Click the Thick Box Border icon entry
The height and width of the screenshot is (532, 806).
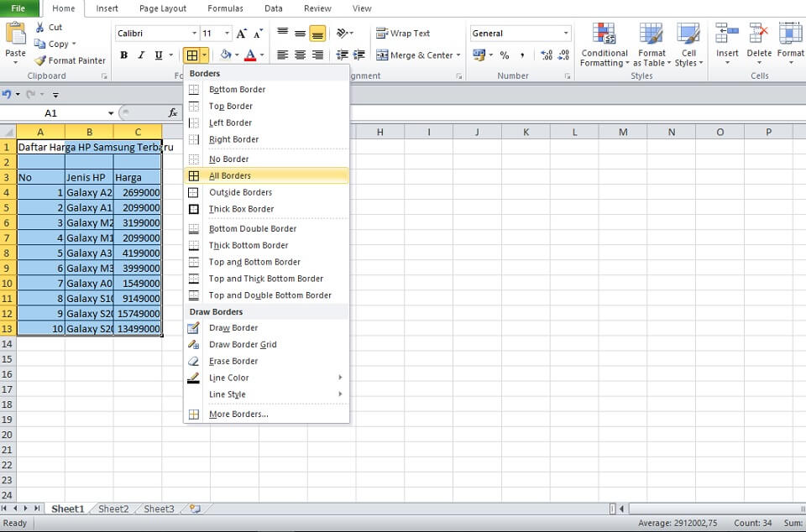point(193,209)
